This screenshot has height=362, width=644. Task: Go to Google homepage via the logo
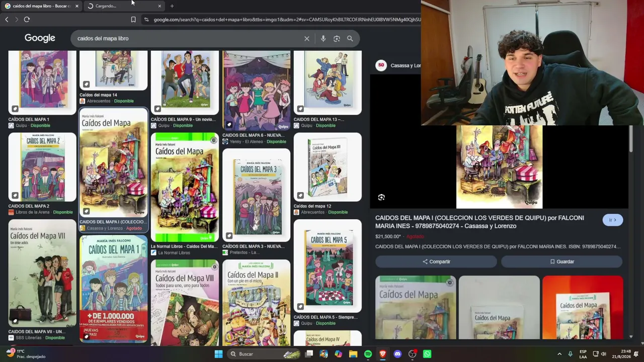pyautogui.click(x=40, y=38)
